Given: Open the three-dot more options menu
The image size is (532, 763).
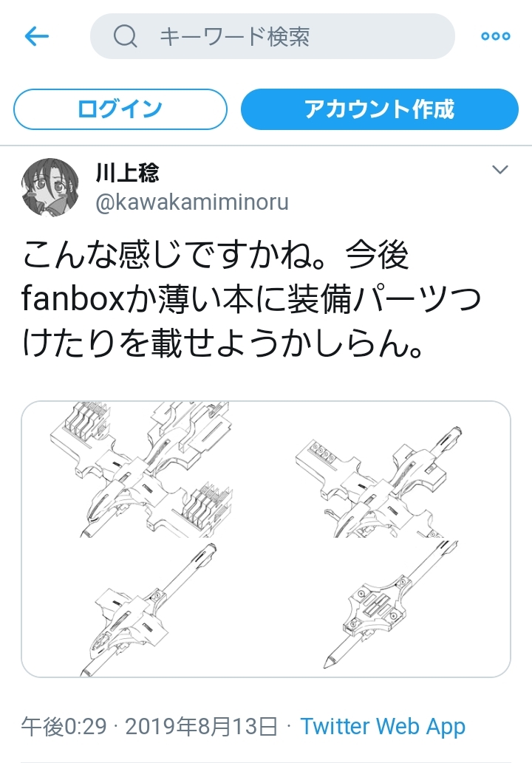Looking at the screenshot, I should point(496,36).
